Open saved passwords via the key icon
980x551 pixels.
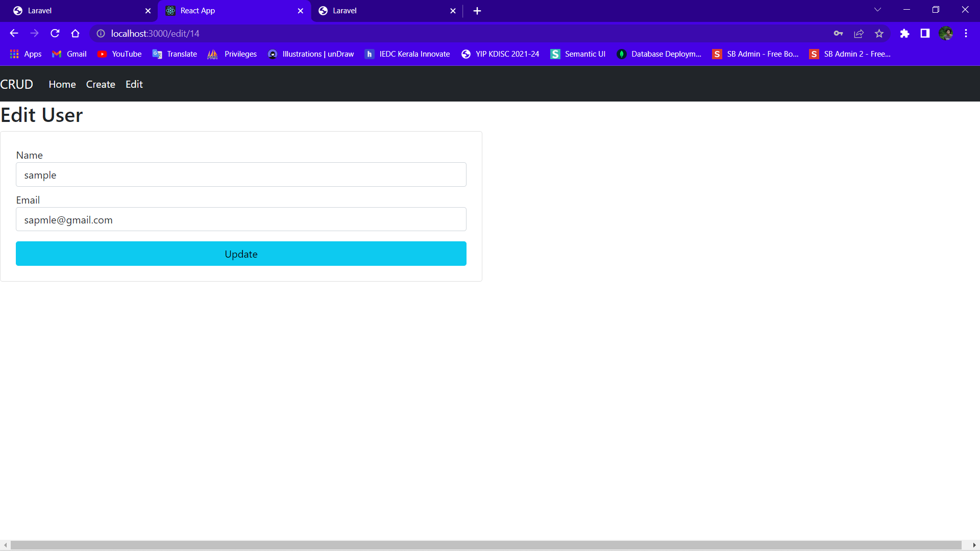tap(838, 33)
